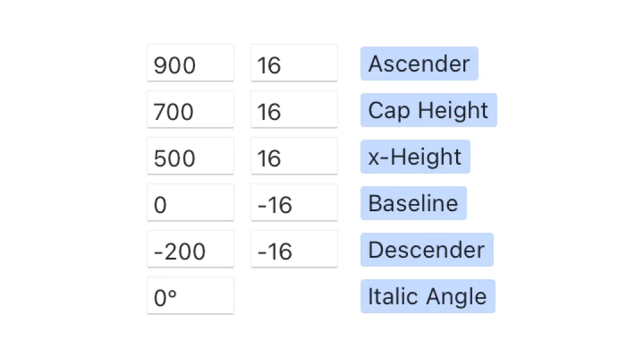Select the Ascender overshoot field
This screenshot has width=644, height=358.
tap(294, 63)
